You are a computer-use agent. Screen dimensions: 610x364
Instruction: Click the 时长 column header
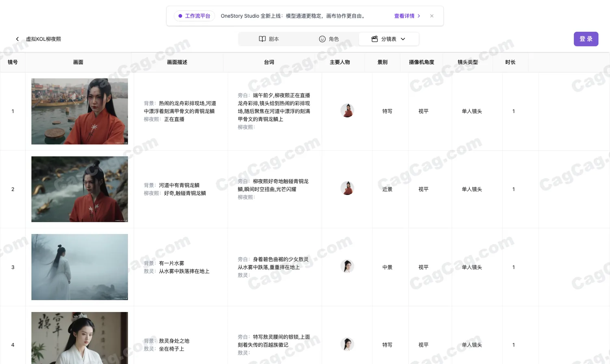[510, 62]
